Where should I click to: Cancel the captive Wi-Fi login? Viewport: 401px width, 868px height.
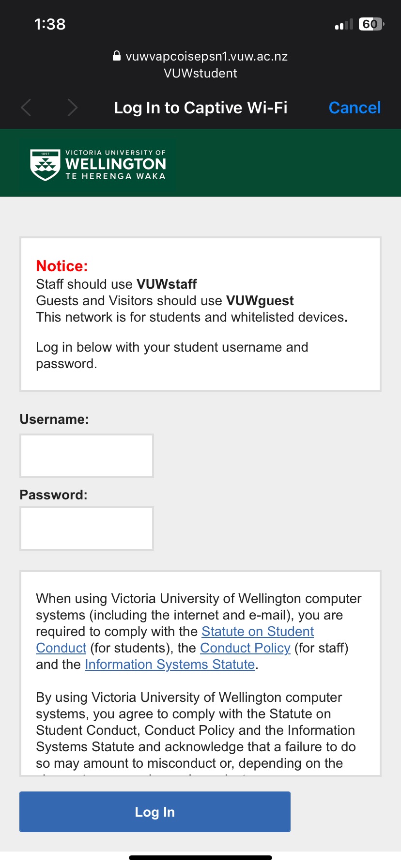click(355, 108)
